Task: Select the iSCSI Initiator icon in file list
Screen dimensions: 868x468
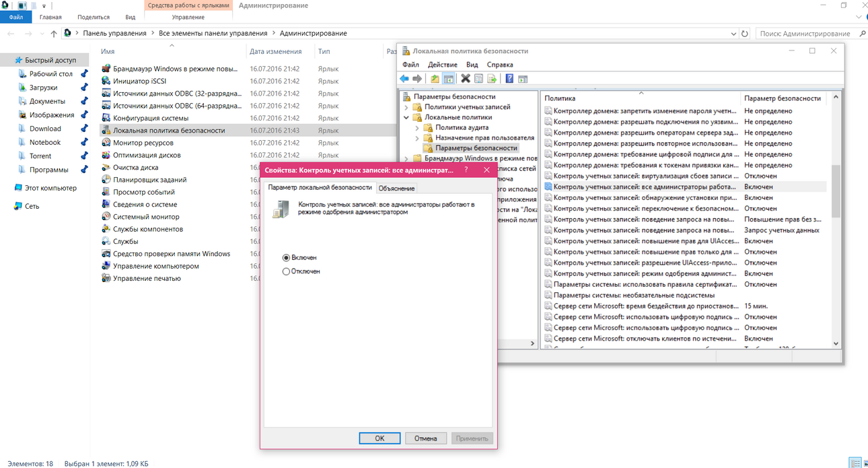Action: point(106,81)
